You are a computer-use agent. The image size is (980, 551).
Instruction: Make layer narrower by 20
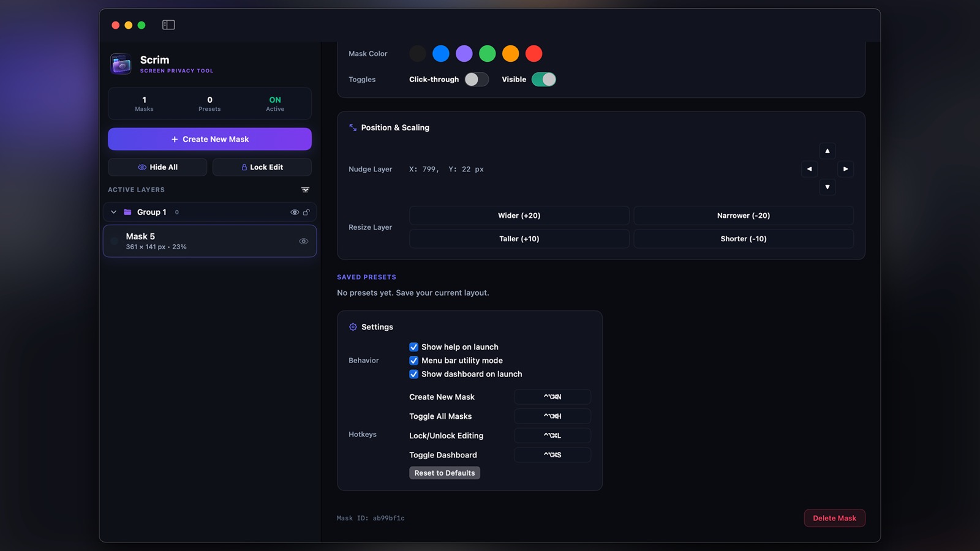(744, 216)
